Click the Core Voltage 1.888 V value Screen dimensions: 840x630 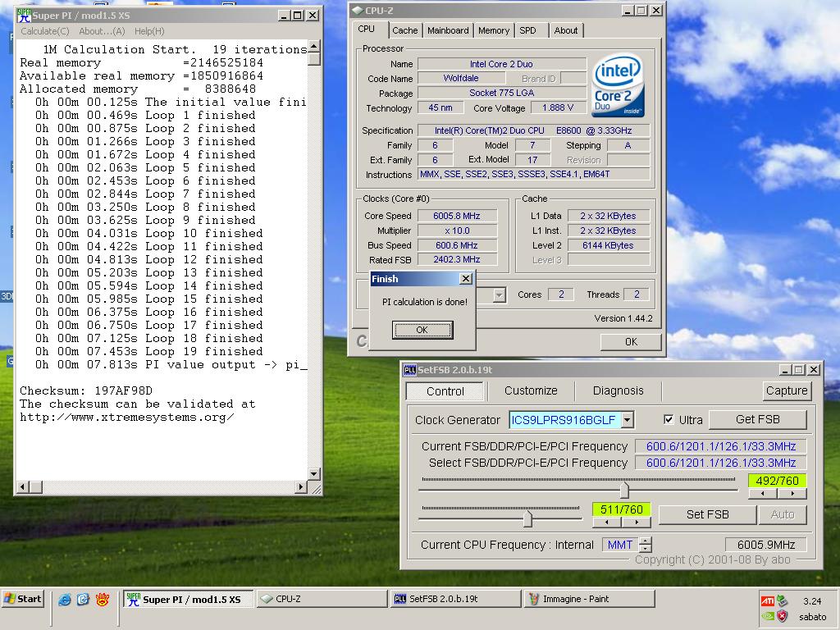point(558,107)
